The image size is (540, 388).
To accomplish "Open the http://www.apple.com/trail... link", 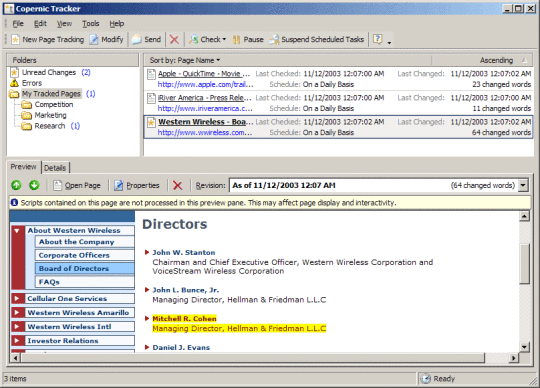I will click(205, 84).
